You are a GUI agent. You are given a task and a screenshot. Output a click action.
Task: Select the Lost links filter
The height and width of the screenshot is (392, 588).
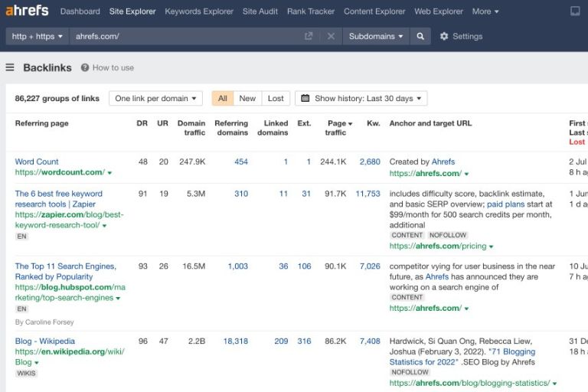point(276,98)
